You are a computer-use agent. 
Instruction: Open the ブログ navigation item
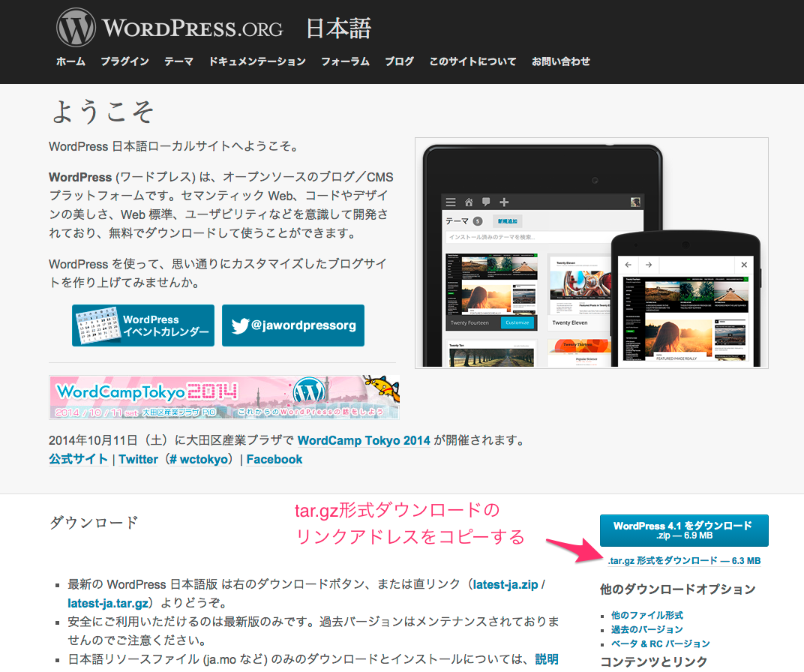click(x=399, y=61)
